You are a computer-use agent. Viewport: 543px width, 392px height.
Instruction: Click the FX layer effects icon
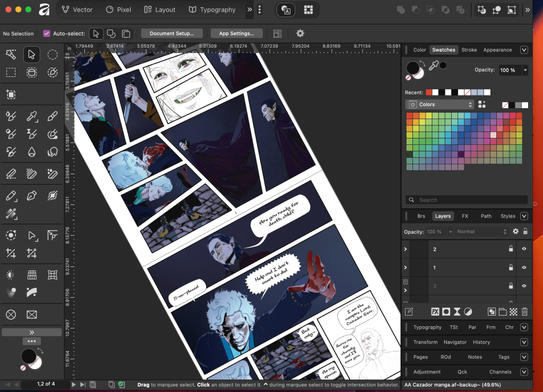pyautogui.click(x=435, y=312)
